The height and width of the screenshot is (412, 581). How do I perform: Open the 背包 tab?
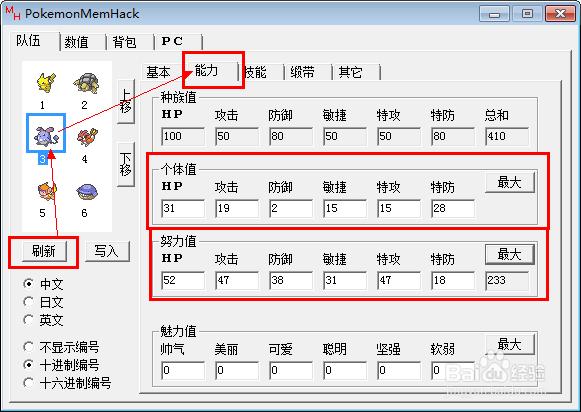click(x=130, y=42)
